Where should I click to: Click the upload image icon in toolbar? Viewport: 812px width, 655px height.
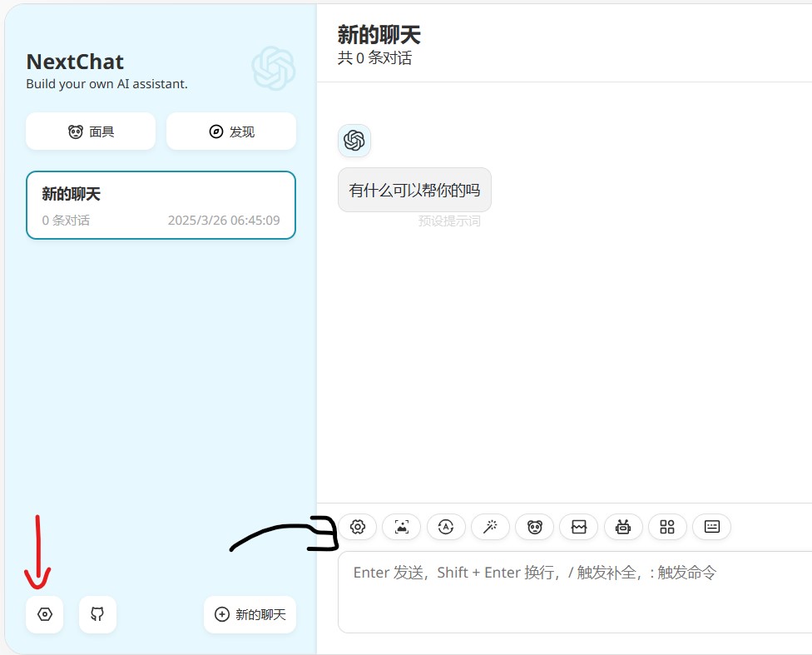click(x=401, y=527)
